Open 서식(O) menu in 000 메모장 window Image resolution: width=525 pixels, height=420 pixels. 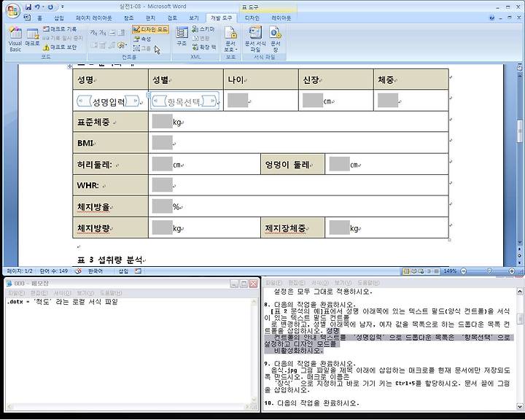[x=62, y=293]
